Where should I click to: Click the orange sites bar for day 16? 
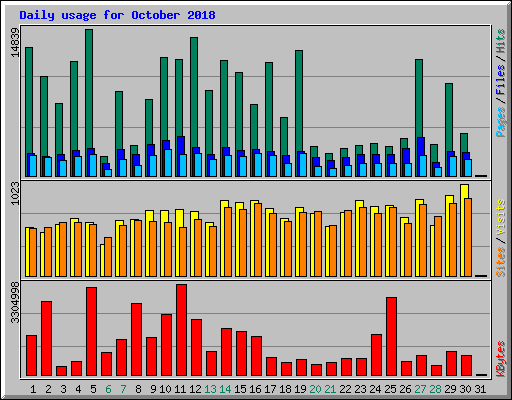258,240
